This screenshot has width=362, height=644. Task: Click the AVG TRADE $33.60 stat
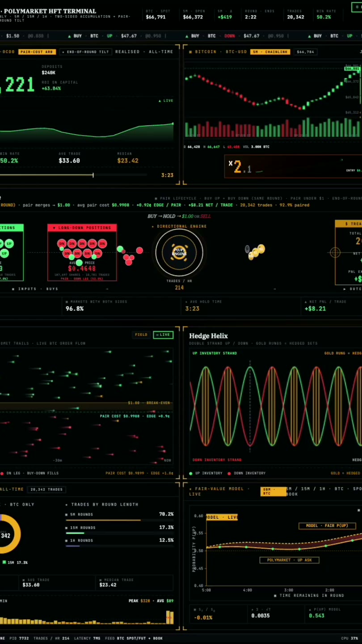pyautogui.click(x=69, y=161)
